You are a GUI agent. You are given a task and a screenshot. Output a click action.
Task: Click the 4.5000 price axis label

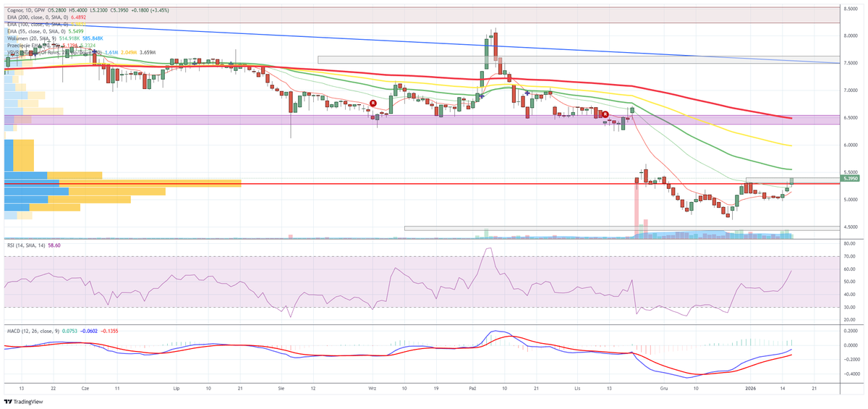(x=851, y=227)
